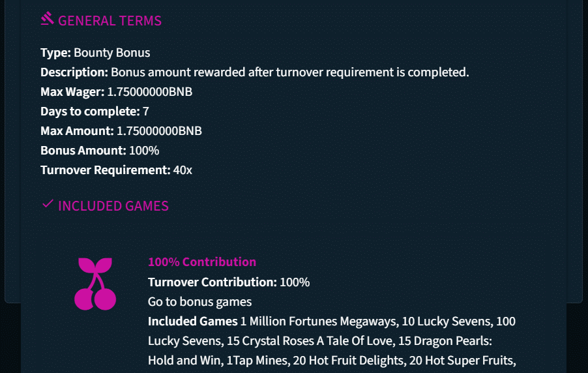
Task: Select the GENERAL TERMS heading
Action: [110, 21]
